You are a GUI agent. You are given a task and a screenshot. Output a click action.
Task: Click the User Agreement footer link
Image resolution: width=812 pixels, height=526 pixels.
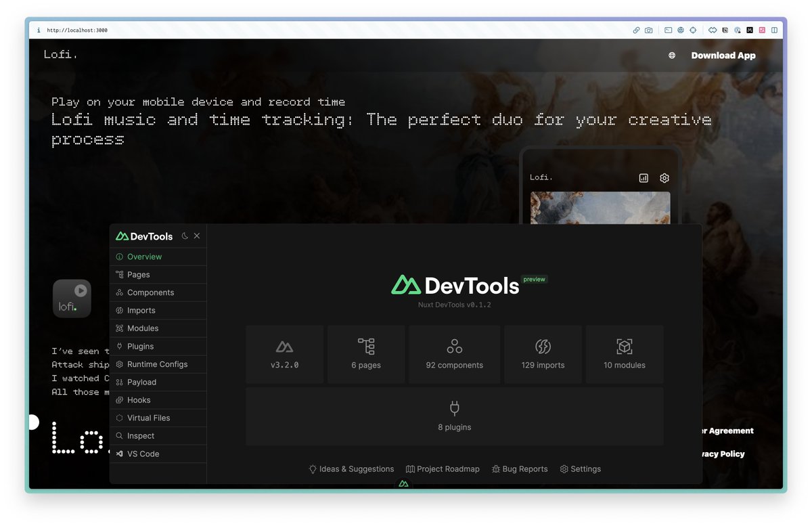pyautogui.click(x=728, y=431)
